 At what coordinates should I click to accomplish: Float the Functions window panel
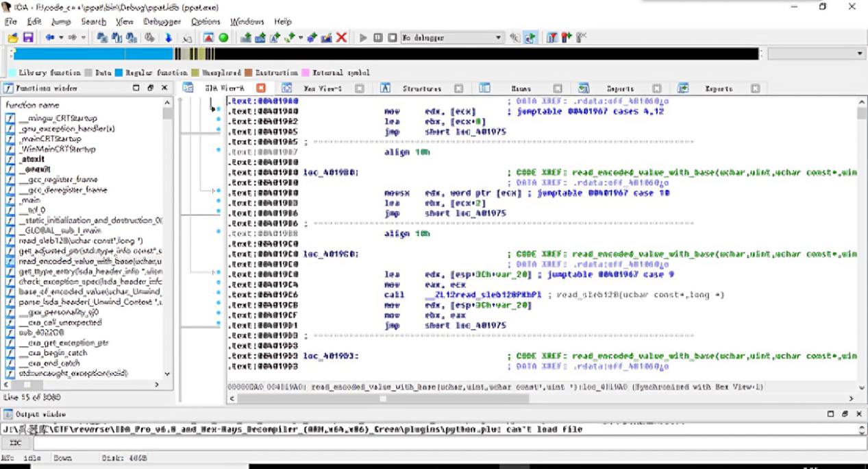click(x=150, y=88)
